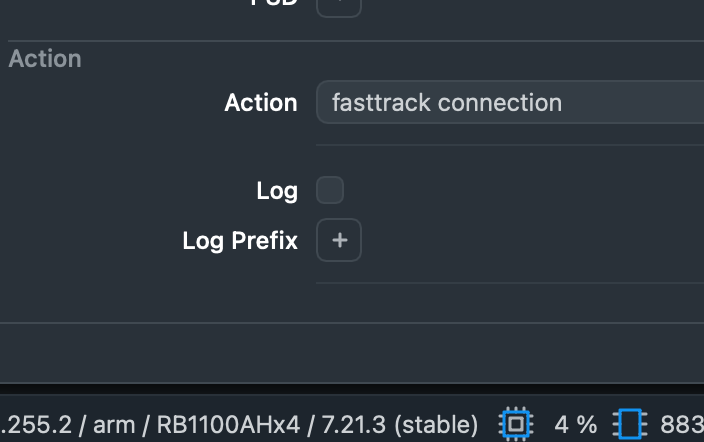
Task: Click the CPU chip icon in status bar
Action: 516,424
